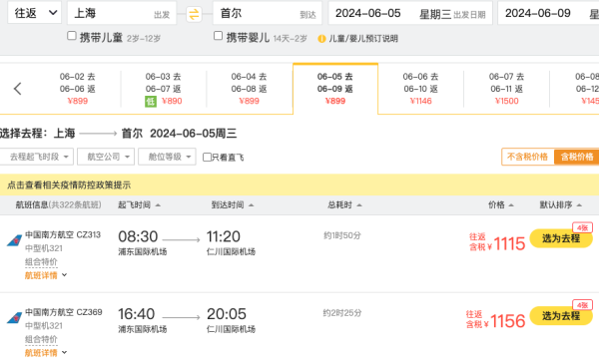599x364 pixels.
Task: Click 组合特价 label for CZ313
Action: [x=41, y=262]
